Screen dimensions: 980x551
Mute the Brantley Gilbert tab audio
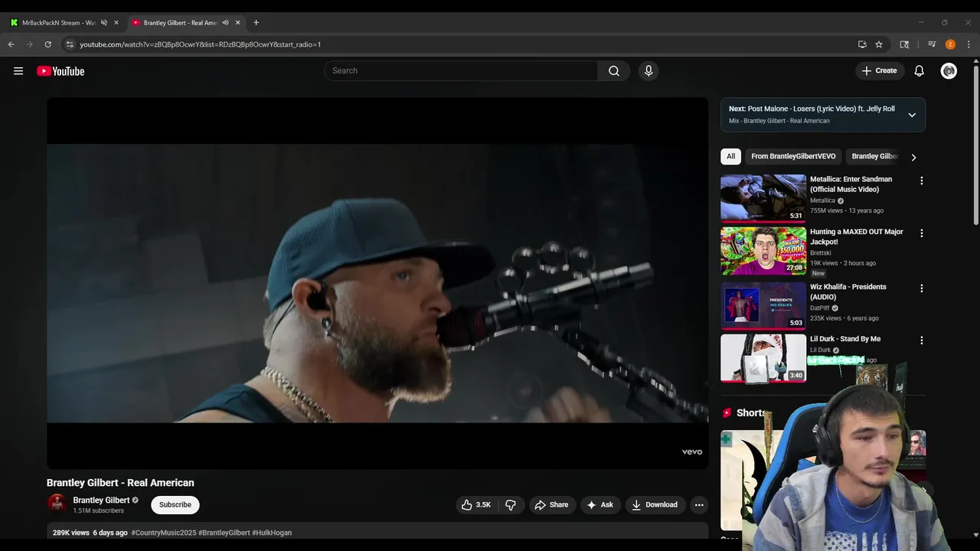pyautogui.click(x=225, y=23)
